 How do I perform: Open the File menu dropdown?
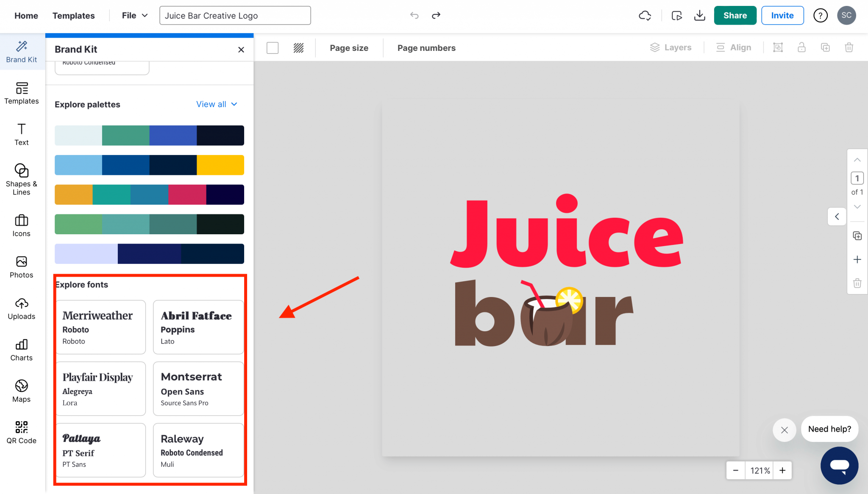[134, 15]
